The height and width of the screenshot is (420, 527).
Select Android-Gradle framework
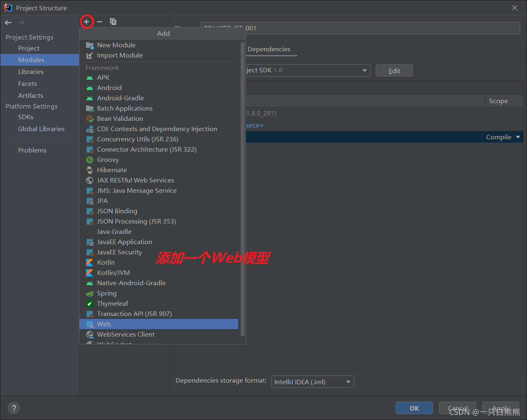[159, 98]
